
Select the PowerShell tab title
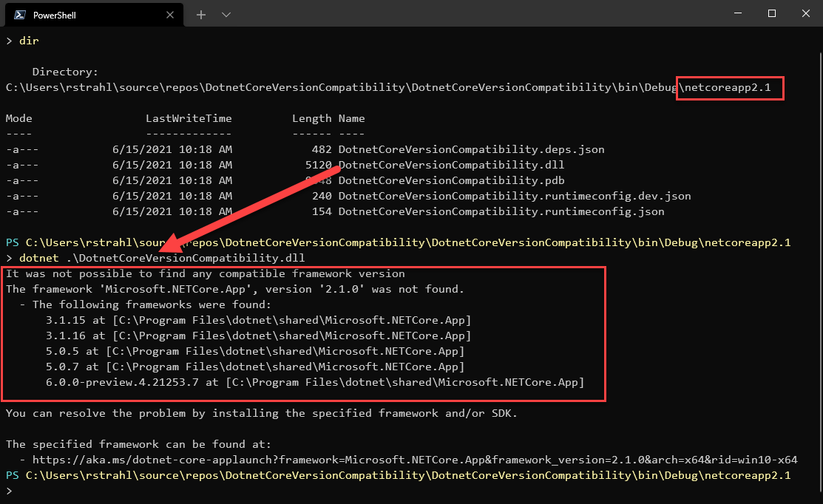coord(54,15)
